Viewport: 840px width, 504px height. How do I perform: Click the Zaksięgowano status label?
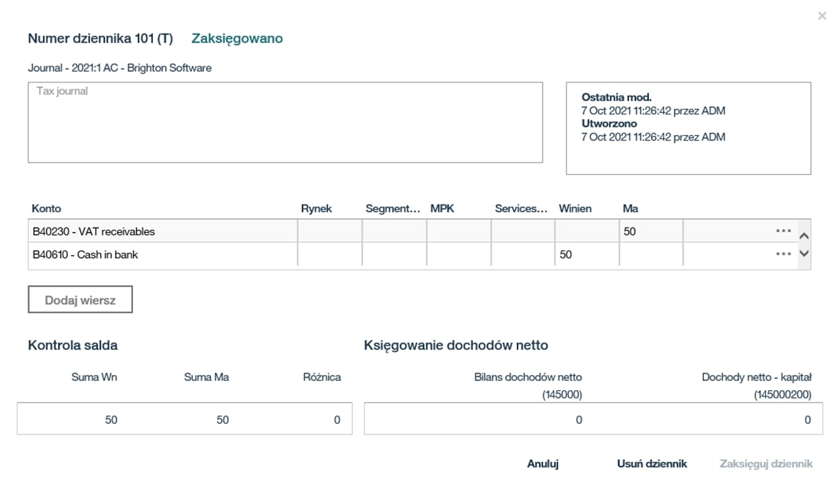[x=237, y=38]
